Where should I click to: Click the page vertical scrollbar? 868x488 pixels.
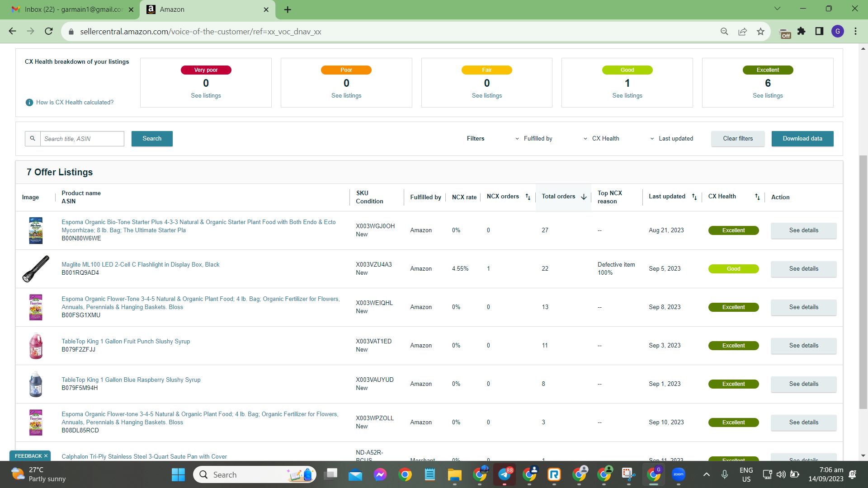tap(863, 282)
